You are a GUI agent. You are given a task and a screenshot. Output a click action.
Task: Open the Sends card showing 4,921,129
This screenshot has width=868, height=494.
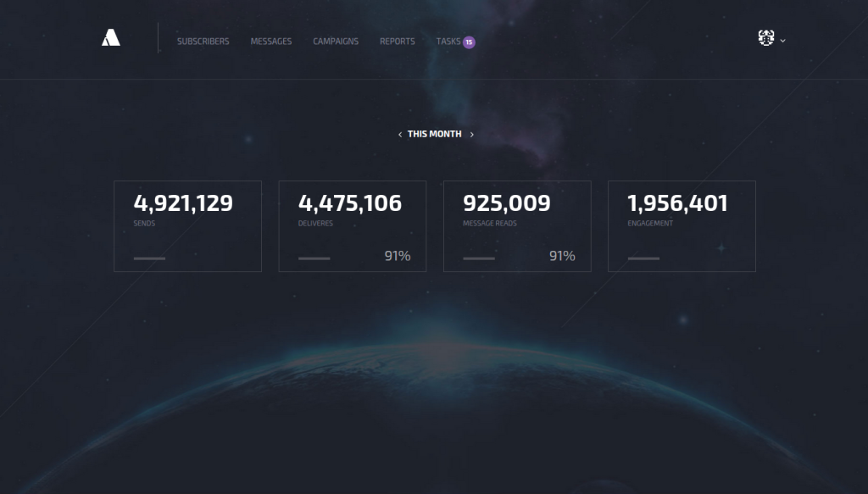187,225
